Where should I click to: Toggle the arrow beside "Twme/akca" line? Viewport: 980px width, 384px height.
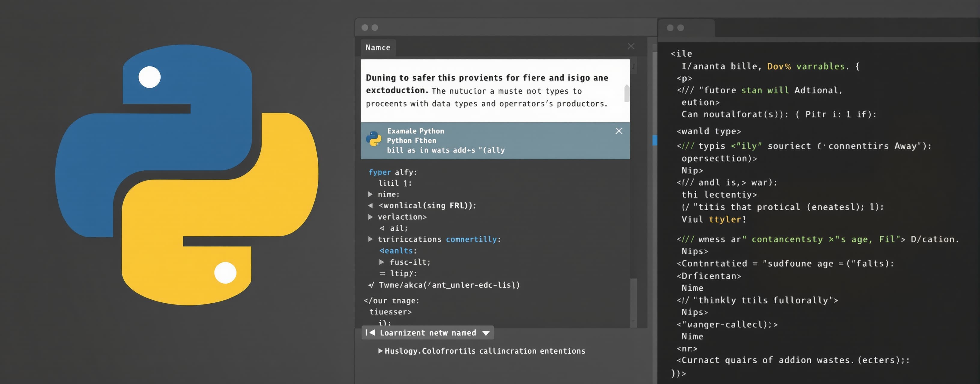[371, 285]
